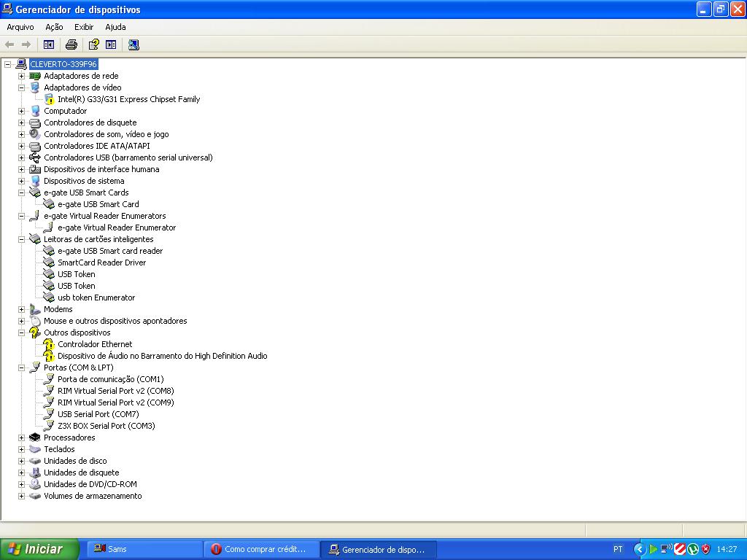Collapse the CLEVERTO-339F96 root node
The image size is (747, 560).
(x=7, y=64)
